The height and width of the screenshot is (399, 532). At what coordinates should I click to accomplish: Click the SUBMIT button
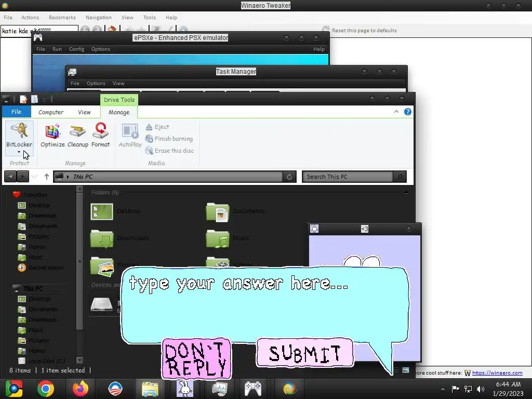click(x=304, y=353)
